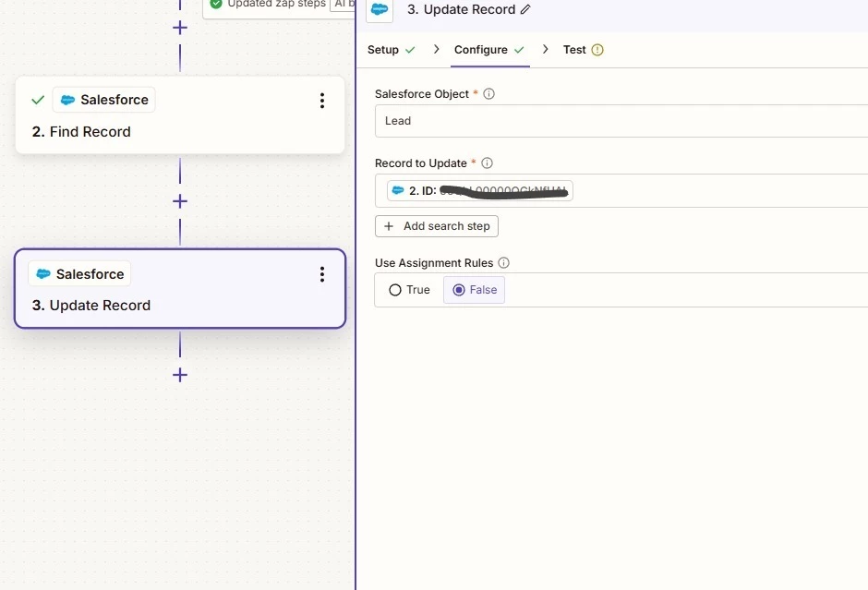Switch to the Configure tab

489,50
